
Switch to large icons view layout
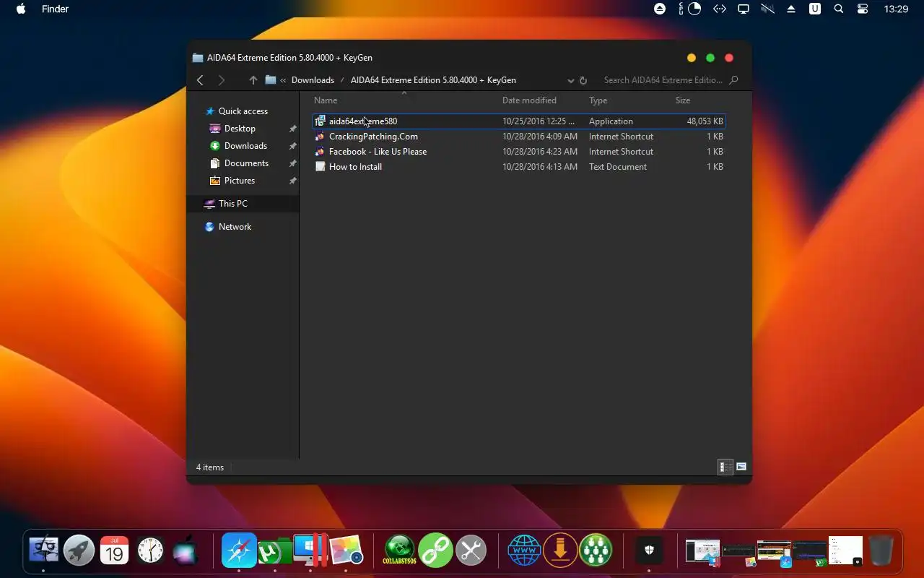coord(741,467)
